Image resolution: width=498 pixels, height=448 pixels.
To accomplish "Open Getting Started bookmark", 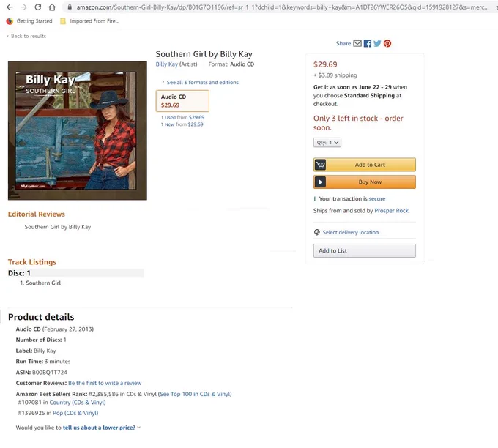I will tap(29, 21).
